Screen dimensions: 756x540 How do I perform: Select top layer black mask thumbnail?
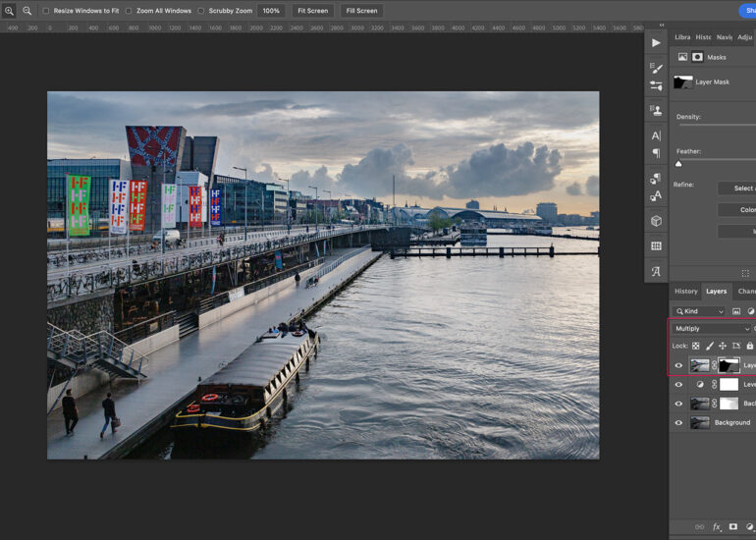tap(729, 365)
